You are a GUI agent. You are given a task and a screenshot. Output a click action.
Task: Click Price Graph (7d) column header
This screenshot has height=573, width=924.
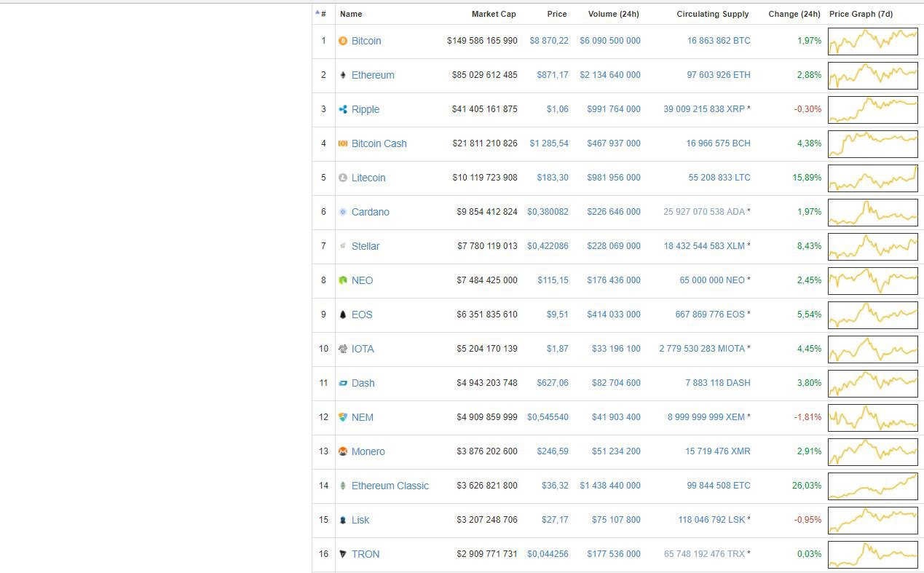[x=861, y=14]
